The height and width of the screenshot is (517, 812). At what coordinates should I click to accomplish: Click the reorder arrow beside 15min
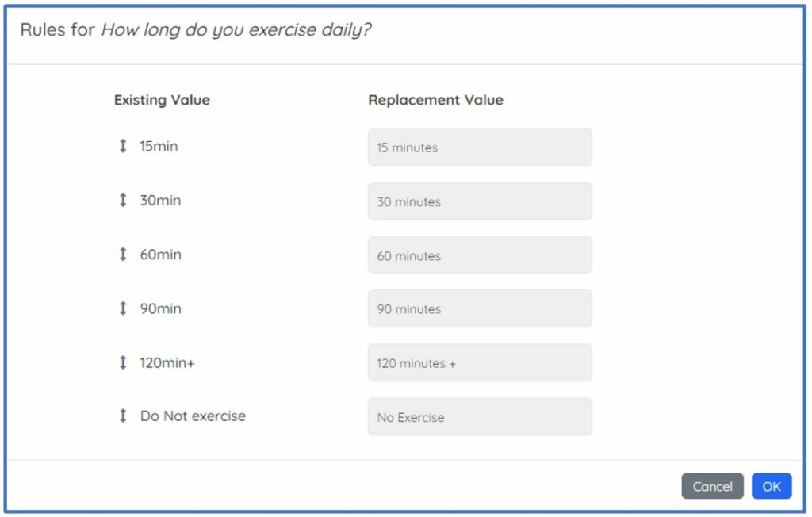tap(123, 147)
